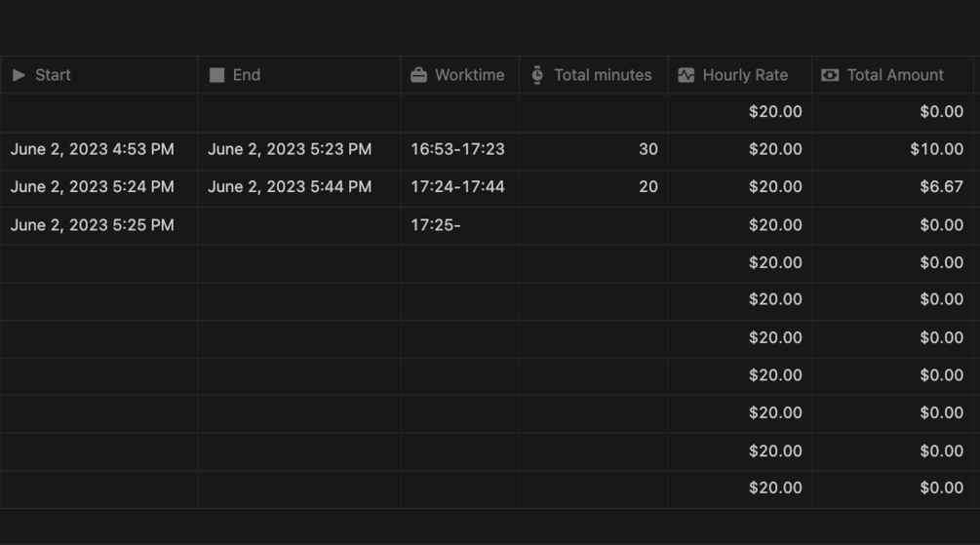Click the money icon beside Total Amount

tap(830, 75)
